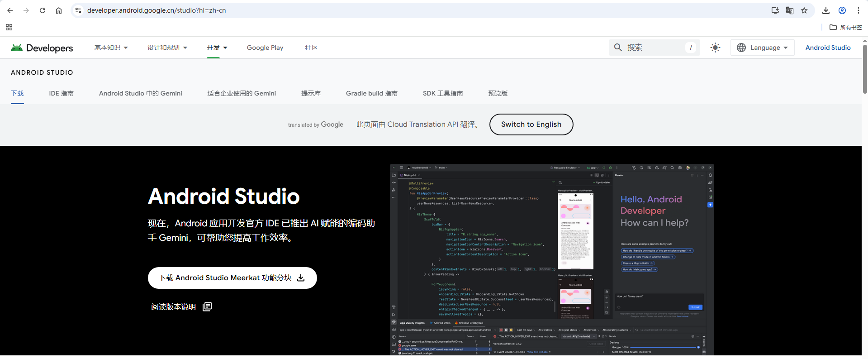The height and width of the screenshot is (359, 868).
Task: Open the Language dropdown
Action: tap(763, 48)
